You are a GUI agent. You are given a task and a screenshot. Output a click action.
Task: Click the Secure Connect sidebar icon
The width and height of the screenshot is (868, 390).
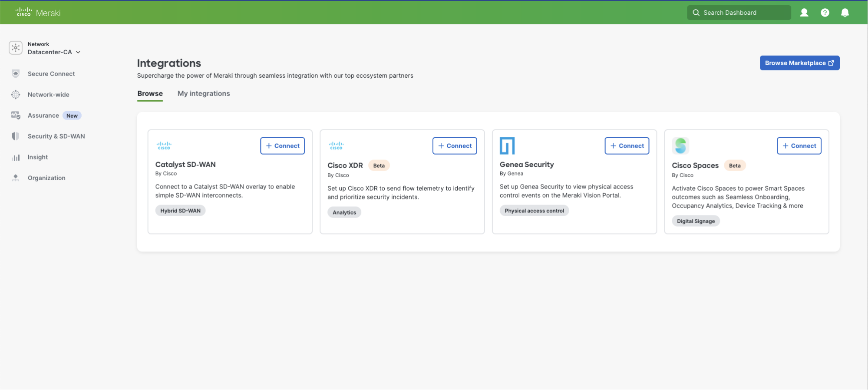click(16, 74)
